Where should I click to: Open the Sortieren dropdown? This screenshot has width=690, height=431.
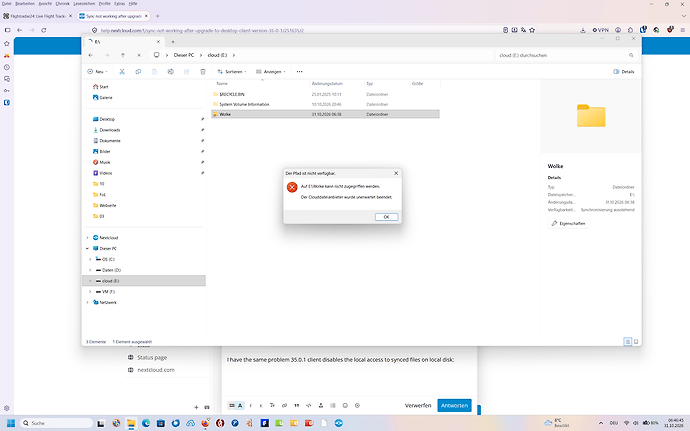pyautogui.click(x=232, y=71)
